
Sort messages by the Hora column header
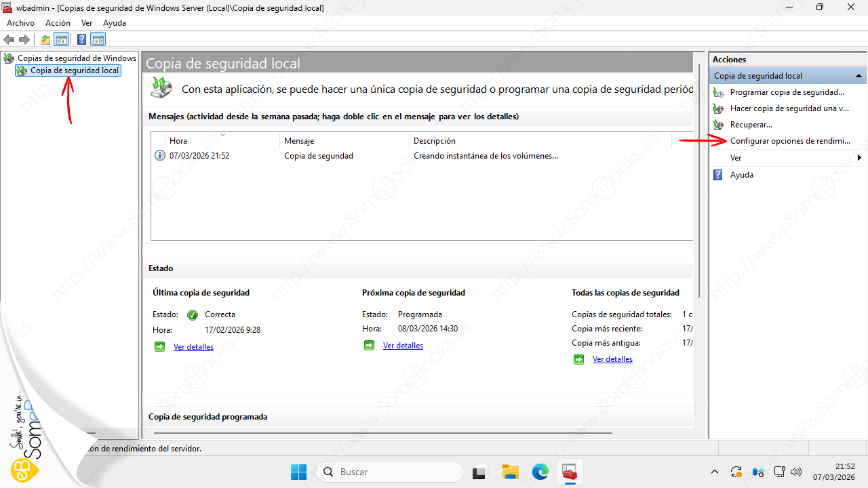pyautogui.click(x=178, y=141)
